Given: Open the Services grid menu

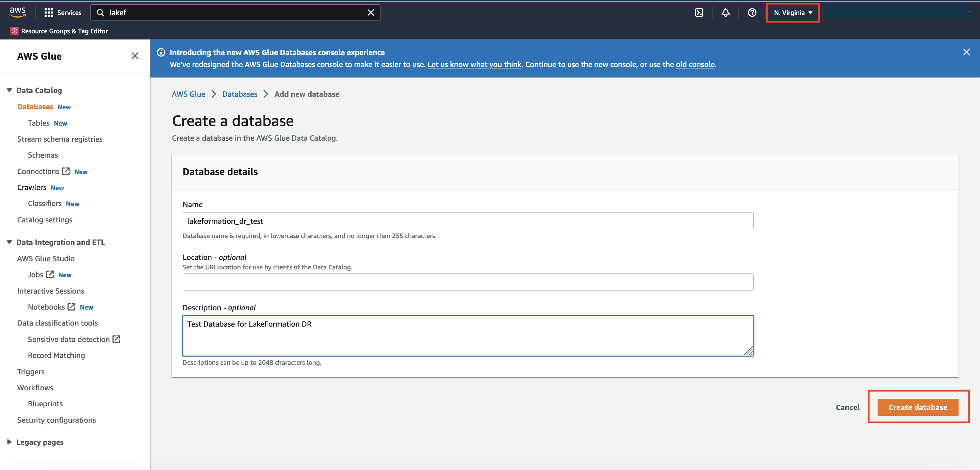Looking at the screenshot, I should [x=49, y=13].
